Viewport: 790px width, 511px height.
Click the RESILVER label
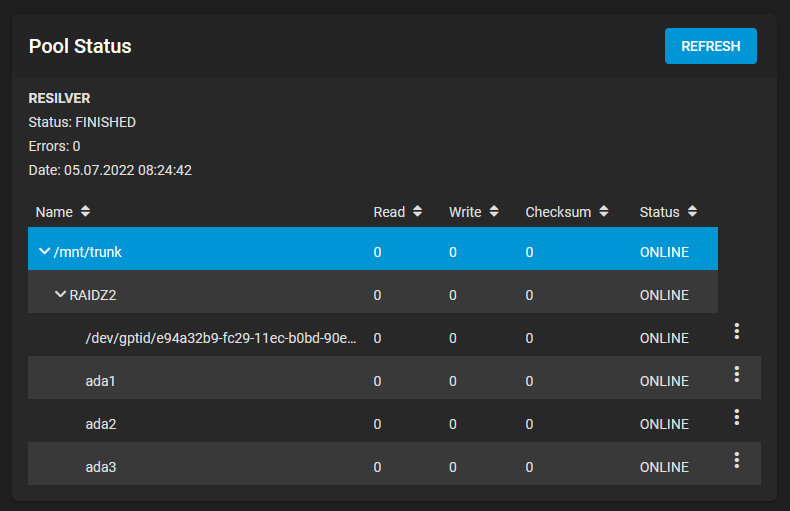point(59,98)
